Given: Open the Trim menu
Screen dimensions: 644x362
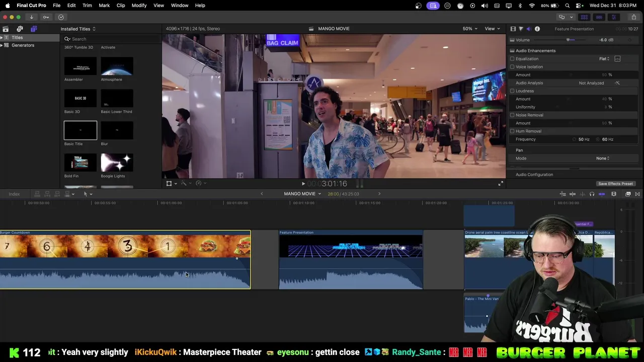Looking at the screenshot, I should click(87, 6).
